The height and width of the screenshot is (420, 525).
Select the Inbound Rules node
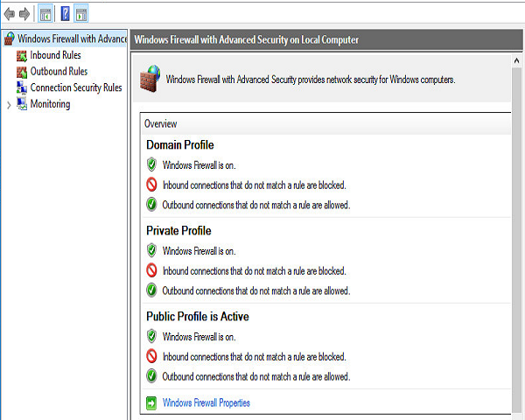48,55
